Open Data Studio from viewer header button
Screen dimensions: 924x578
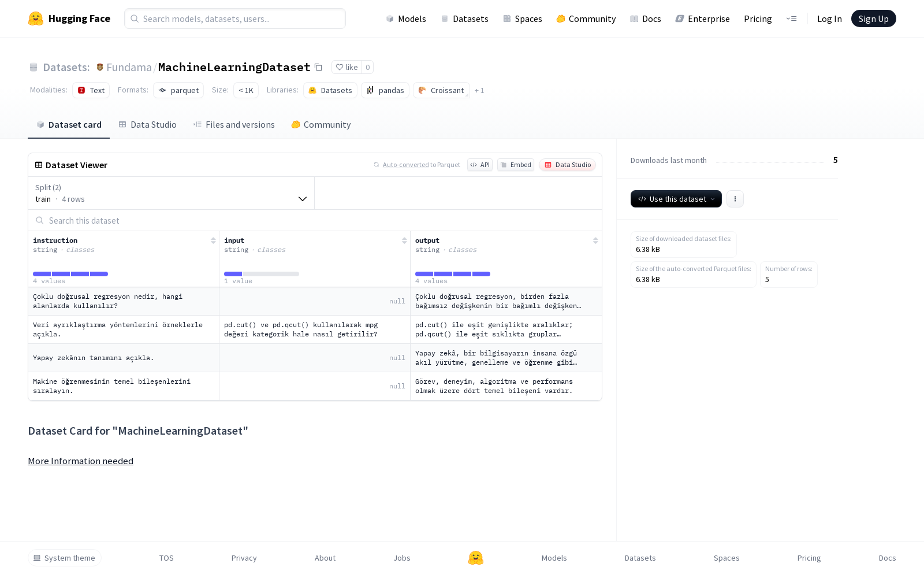568,165
